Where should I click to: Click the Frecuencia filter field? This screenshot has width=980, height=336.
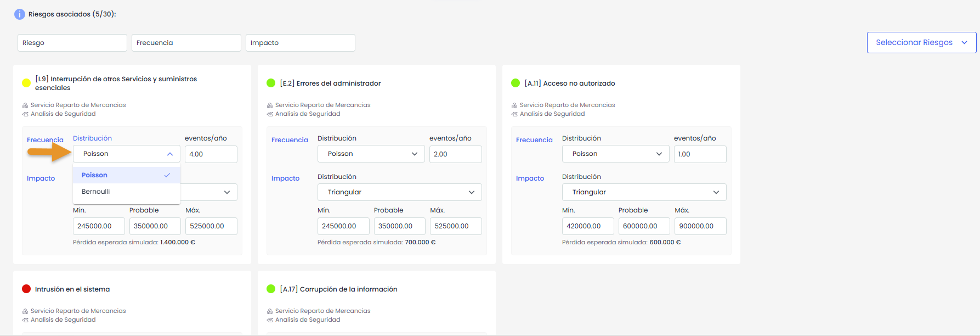(186, 43)
